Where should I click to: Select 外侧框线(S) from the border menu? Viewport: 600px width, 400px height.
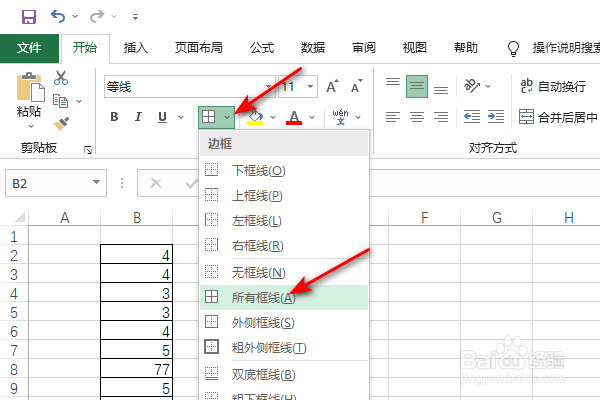(284, 323)
